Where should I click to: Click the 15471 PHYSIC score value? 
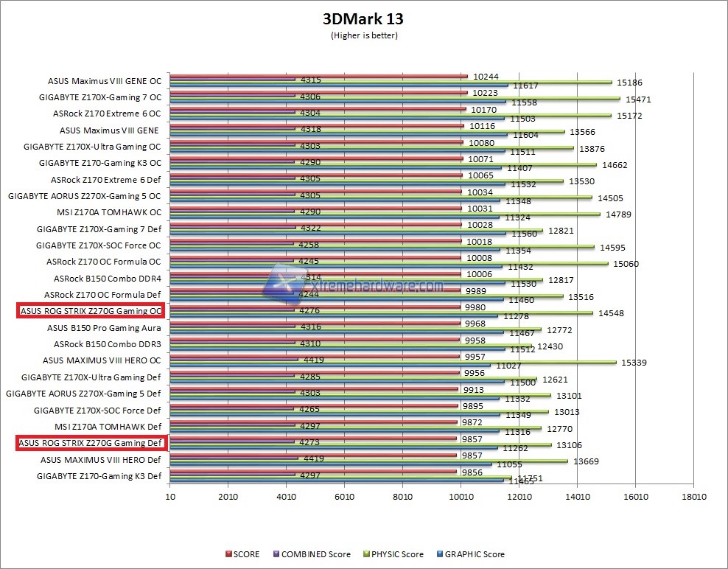click(637, 98)
